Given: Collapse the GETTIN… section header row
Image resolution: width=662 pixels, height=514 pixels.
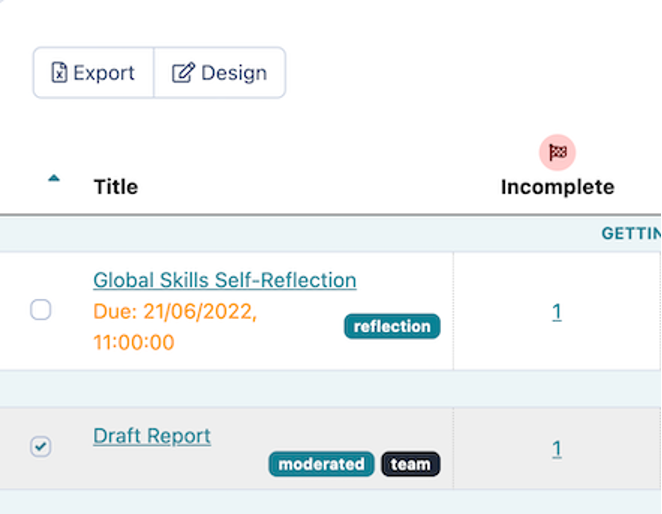Looking at the screenshot, I should pos(630,234).
